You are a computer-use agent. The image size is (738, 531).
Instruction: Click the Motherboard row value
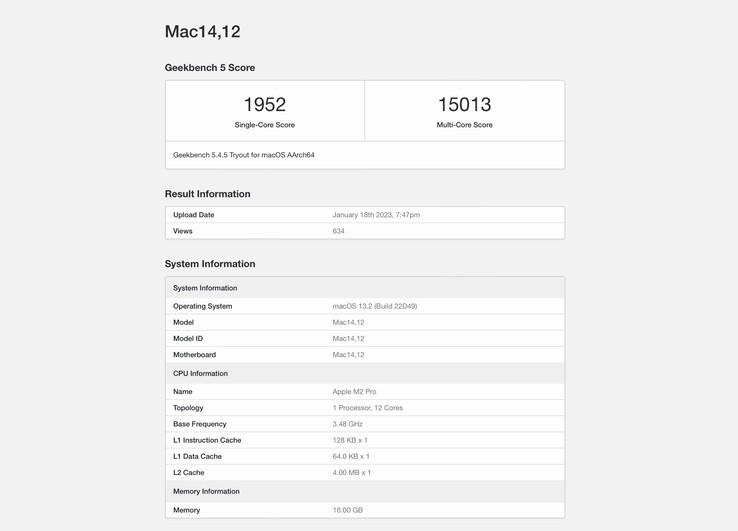click(348, 355)
